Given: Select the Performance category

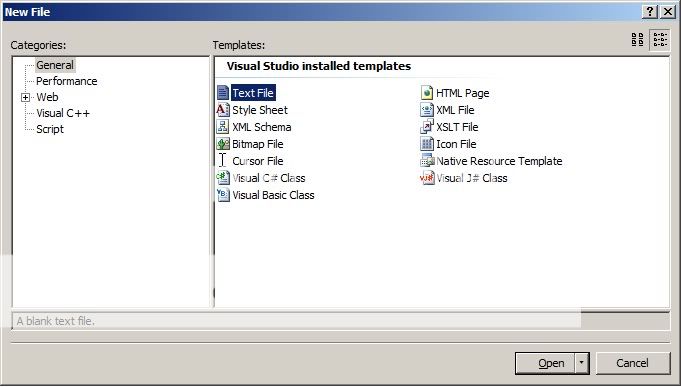Looking at the screenshot, I should pyautogui.click(x=66, y=81).
